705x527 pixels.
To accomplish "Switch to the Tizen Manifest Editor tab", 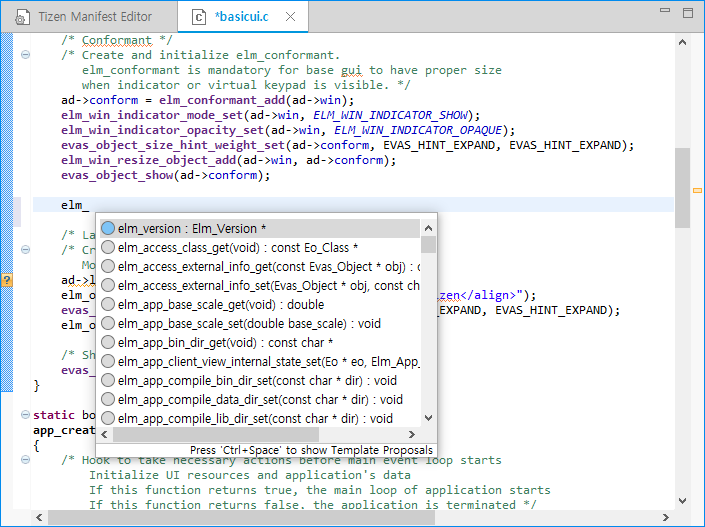I will coord(95,17).
